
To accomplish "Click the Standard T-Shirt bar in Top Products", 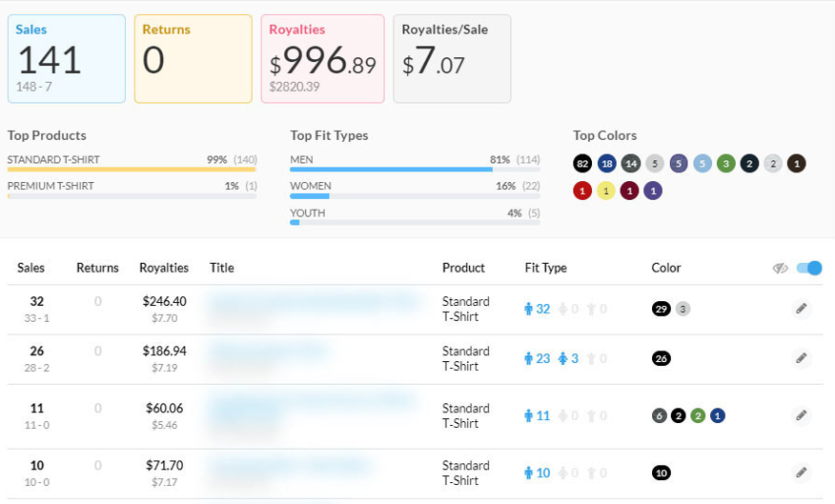I will pyautogui.click(x=132, y=169).
